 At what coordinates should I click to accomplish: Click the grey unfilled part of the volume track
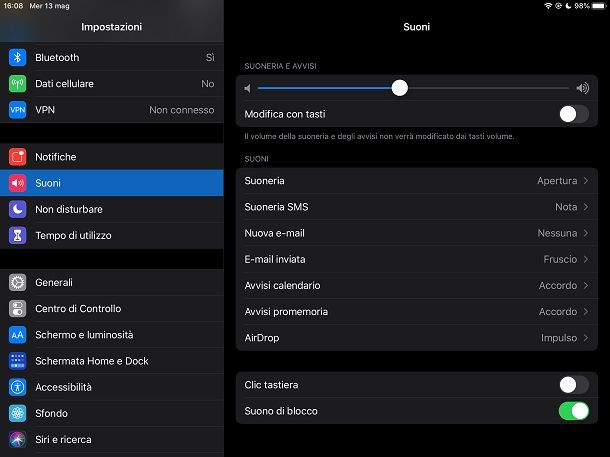click(488, 88)
